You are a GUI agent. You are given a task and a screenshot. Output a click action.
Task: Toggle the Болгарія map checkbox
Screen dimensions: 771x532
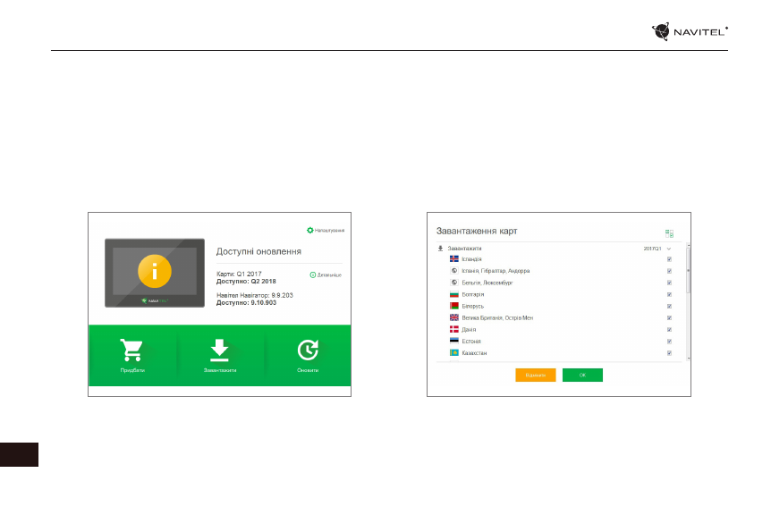[669, 294]
